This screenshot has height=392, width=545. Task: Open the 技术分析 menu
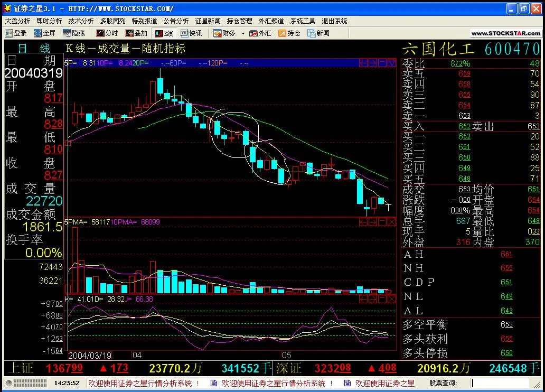[81, 21]
